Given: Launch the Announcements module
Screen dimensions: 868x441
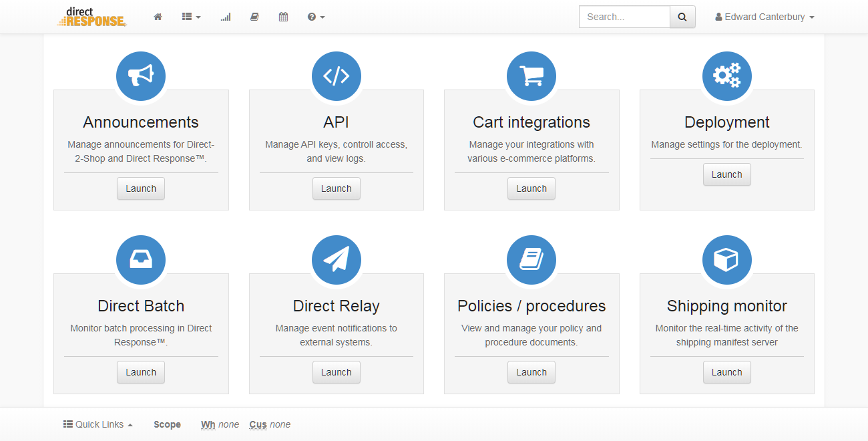Looking at the screenshot, I should coord(141,188).
